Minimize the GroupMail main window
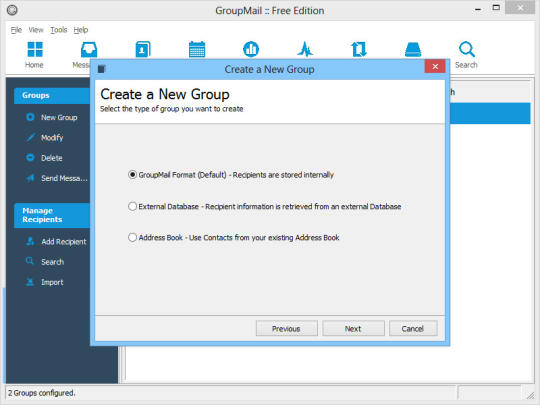Screen dimensions: 540x405 (478, 9)
